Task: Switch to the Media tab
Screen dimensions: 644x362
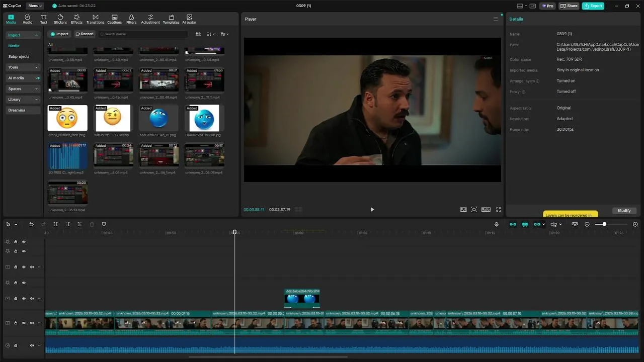Action: (11, 19)
